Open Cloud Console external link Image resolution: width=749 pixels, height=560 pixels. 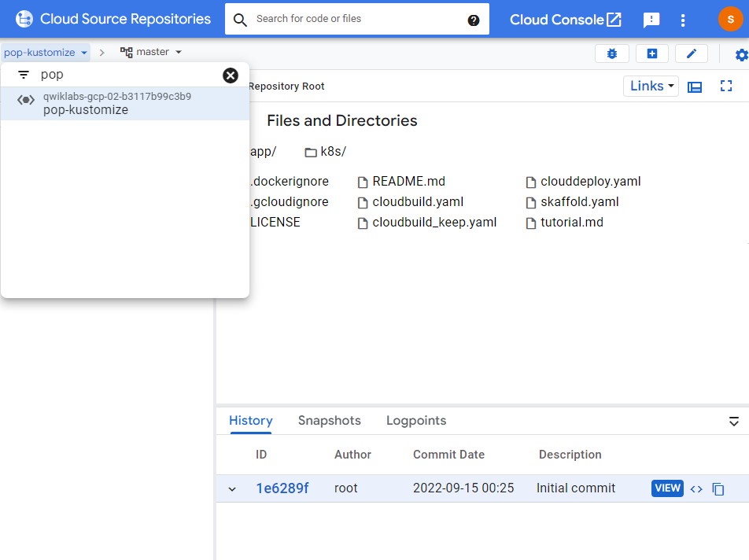pos(566,20)
